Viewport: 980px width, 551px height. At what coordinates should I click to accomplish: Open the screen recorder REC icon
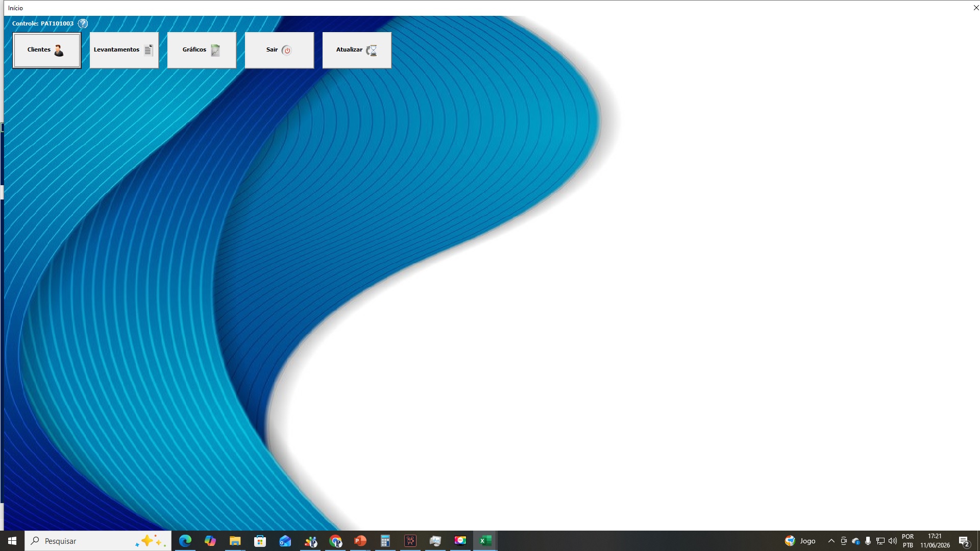[460, 541]
